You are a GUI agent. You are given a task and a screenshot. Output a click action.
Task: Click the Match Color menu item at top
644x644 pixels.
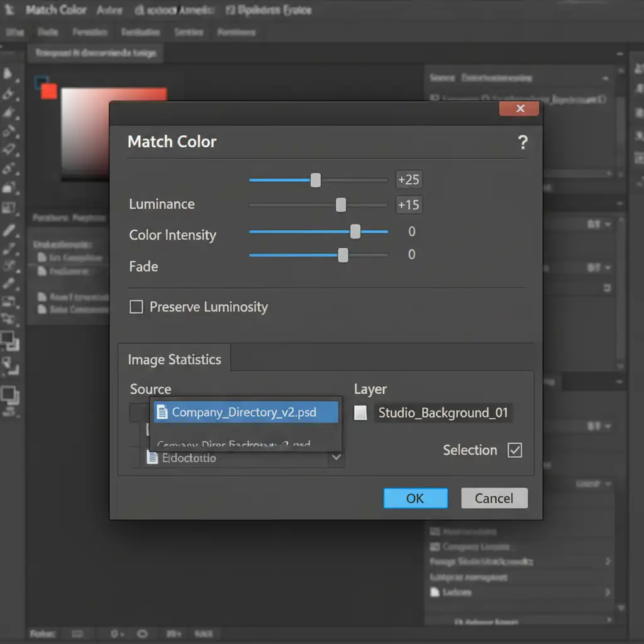pyautogui.click(x=57, y=10)
